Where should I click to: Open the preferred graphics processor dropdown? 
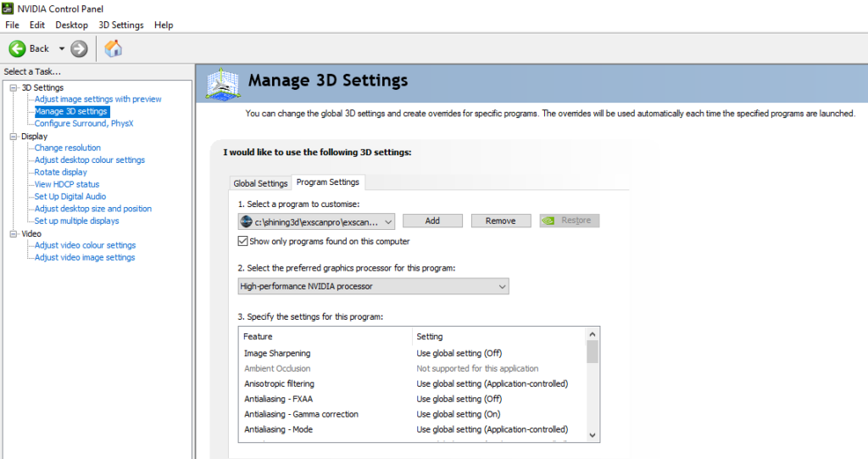point(373,287)
